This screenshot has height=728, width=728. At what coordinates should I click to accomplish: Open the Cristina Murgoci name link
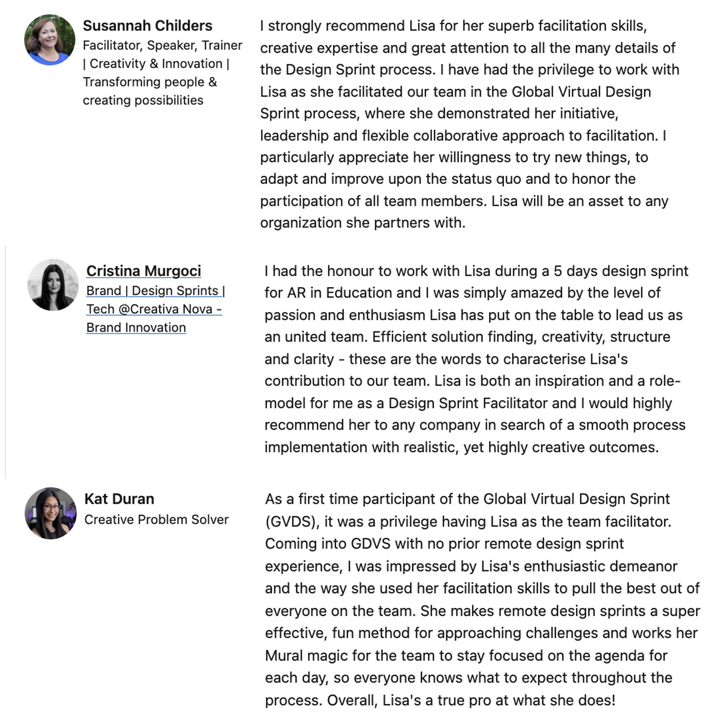144,271
